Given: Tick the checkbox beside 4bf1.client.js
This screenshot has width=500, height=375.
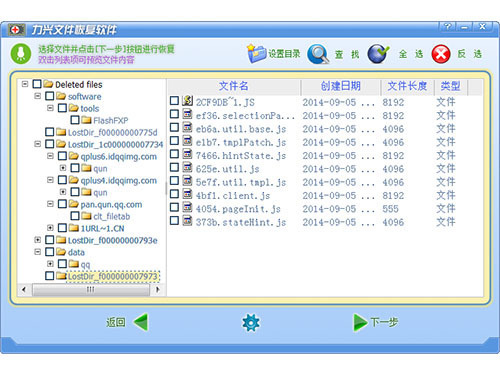Looking at the screenshot, I should [x=174, y=194].
